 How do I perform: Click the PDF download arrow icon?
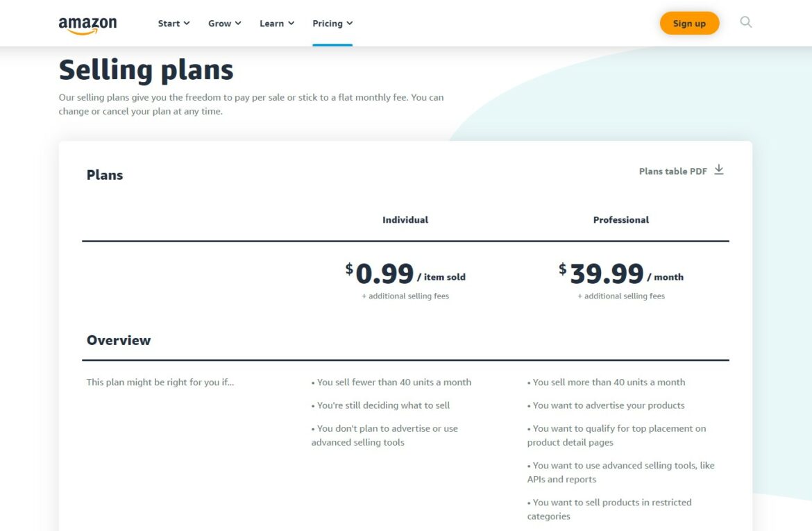point(719,170)
